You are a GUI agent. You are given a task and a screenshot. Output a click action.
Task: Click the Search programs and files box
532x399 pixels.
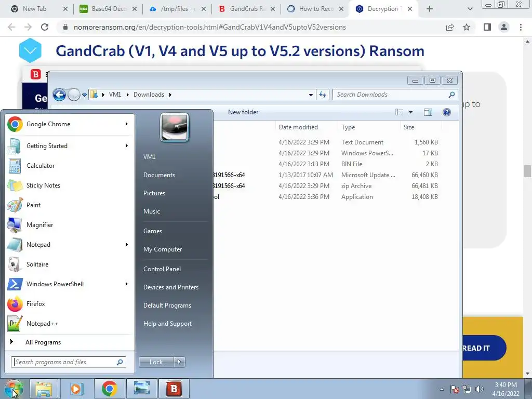[69, 362]
